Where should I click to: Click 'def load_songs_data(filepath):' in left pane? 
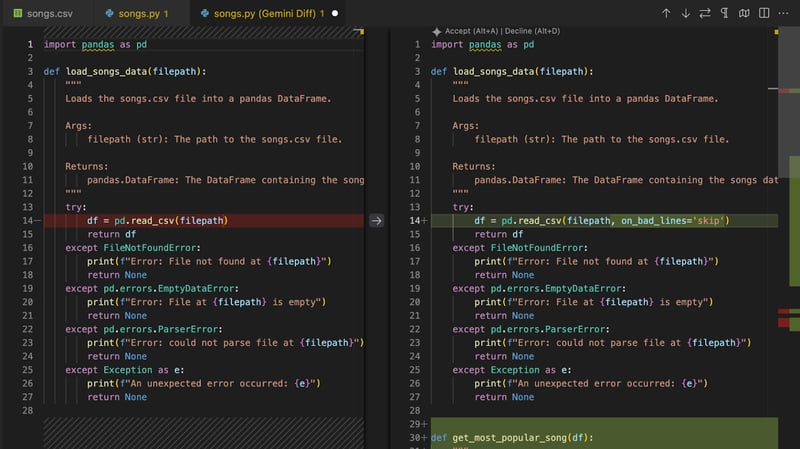point(125,71)
